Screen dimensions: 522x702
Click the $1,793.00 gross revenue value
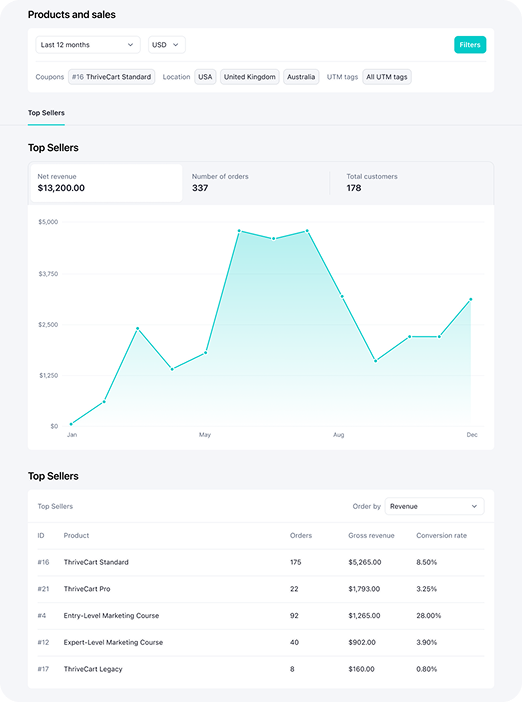364,589
